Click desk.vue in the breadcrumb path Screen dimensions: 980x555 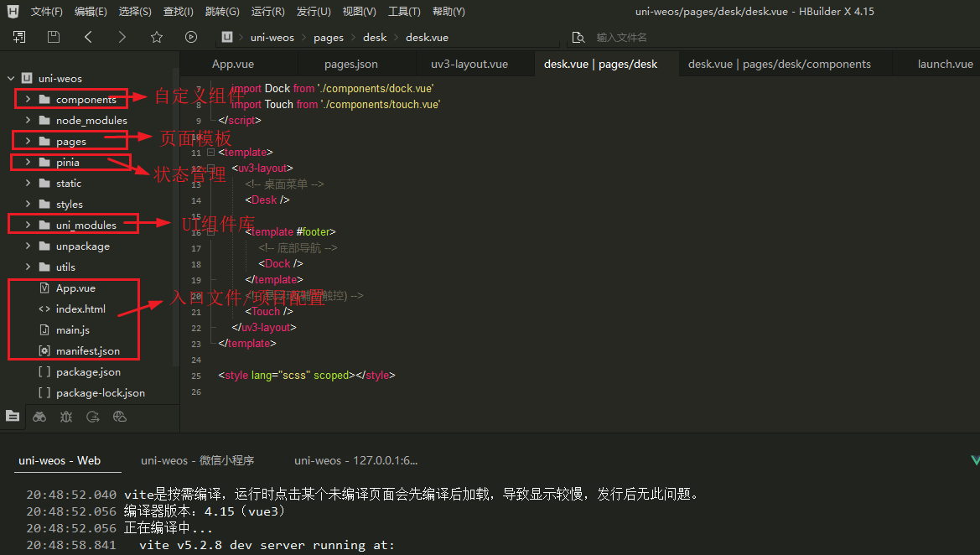pos(427,38)
